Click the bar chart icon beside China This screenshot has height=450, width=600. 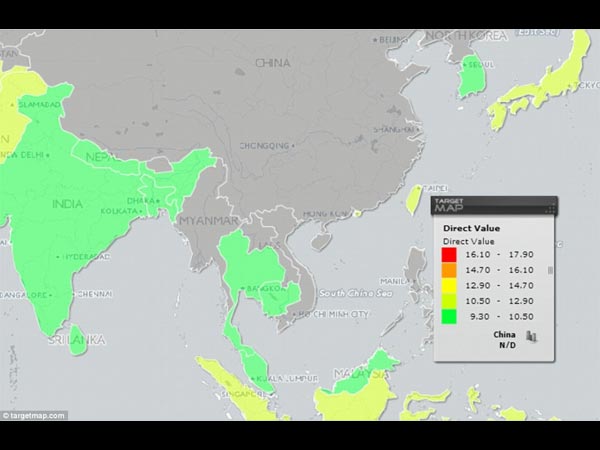tap(533, 336)
